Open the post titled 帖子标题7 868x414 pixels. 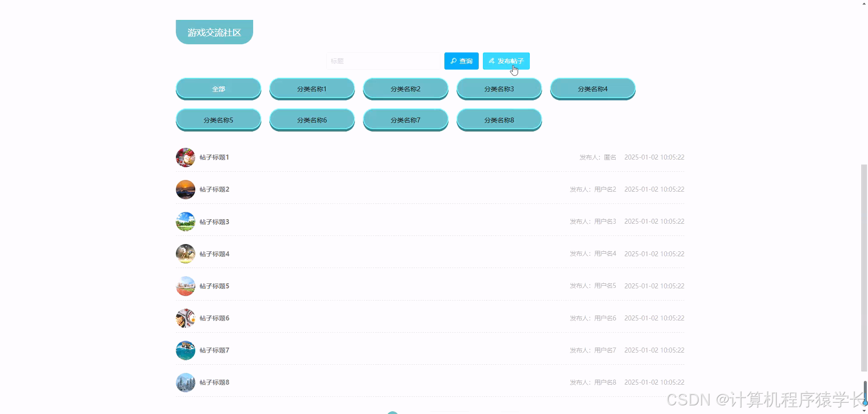[214, 350]
